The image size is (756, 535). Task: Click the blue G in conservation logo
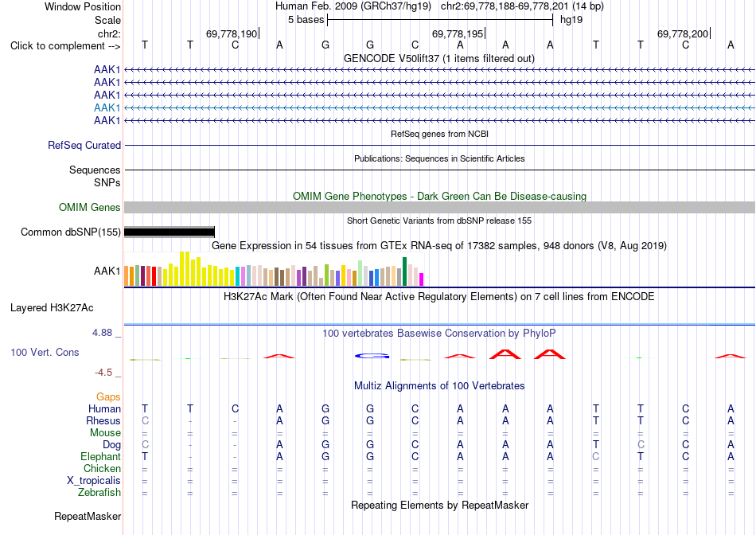click(372, 356)
